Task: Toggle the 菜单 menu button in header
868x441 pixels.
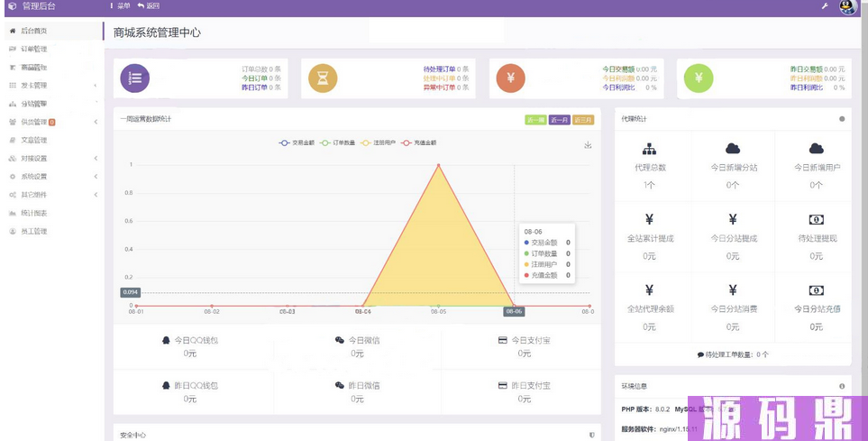Action: click(121, 6)
